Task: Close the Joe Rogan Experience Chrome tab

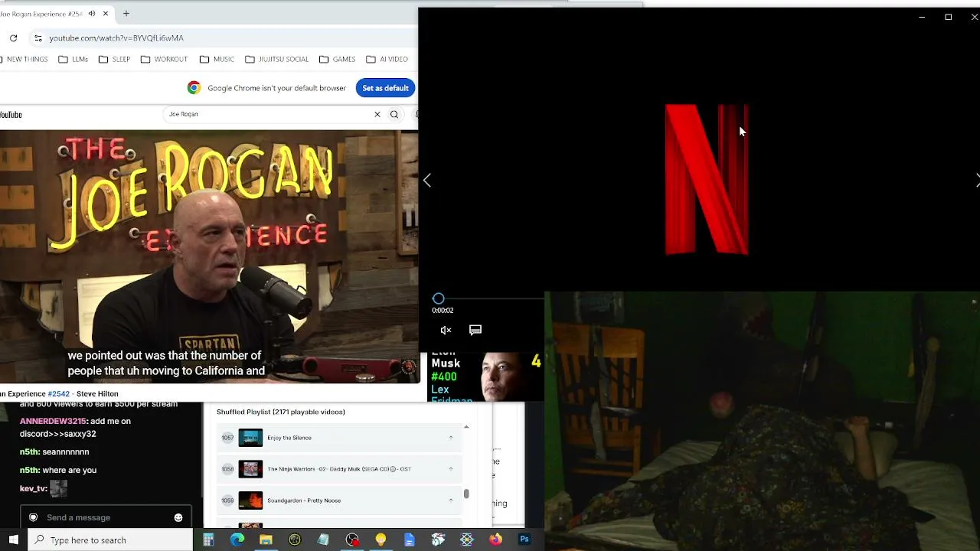Action: pos(106,13)
